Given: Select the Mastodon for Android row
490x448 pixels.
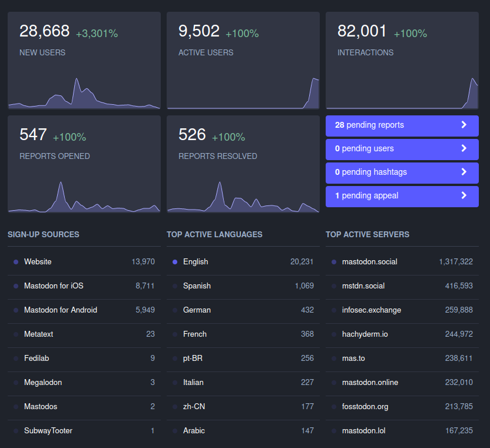Looking at the screenshot, I should pos(84,310).
